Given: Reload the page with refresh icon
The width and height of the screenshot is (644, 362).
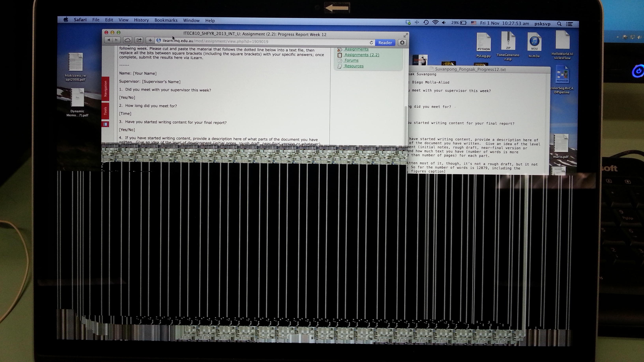Looking at the screenshot, I should pos(371,42).
